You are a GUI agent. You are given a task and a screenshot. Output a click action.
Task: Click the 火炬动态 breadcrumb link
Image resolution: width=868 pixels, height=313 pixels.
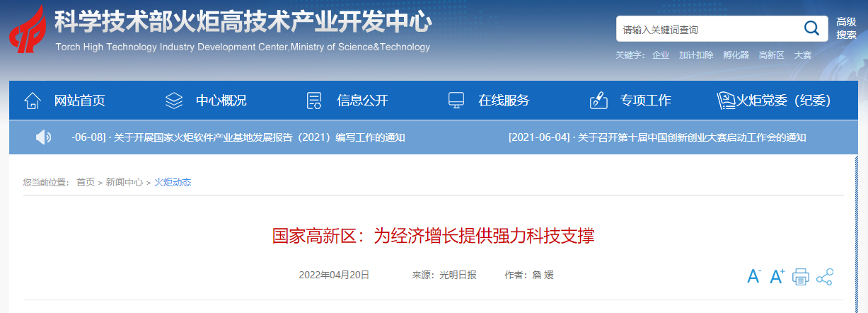173,183
